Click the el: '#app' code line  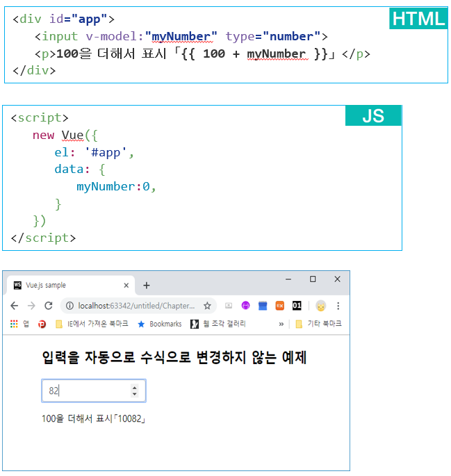[94, 152]
